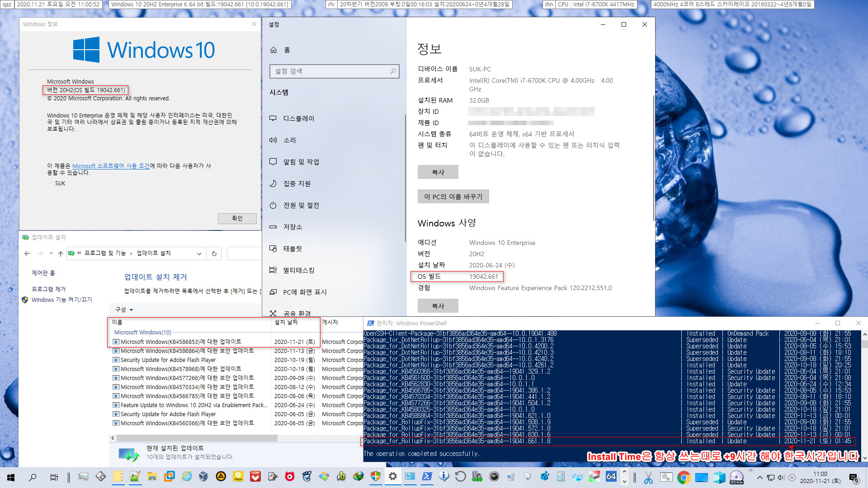Click the settings search (설정 검색) field
868x488 pixels.
click(334, 71)
